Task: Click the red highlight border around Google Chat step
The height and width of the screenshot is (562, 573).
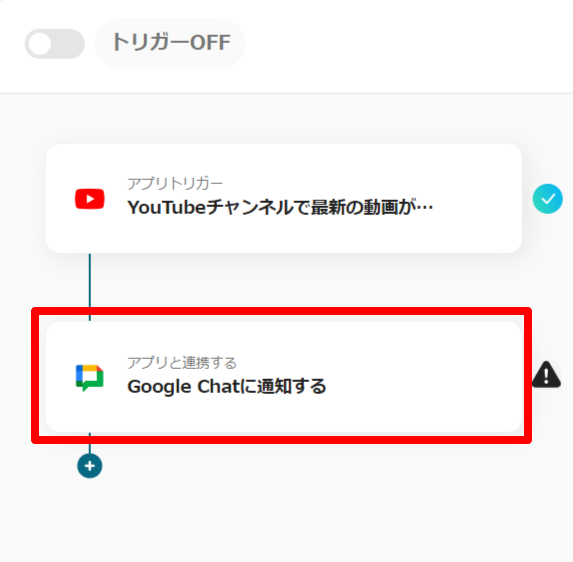Action: point(281,311)
